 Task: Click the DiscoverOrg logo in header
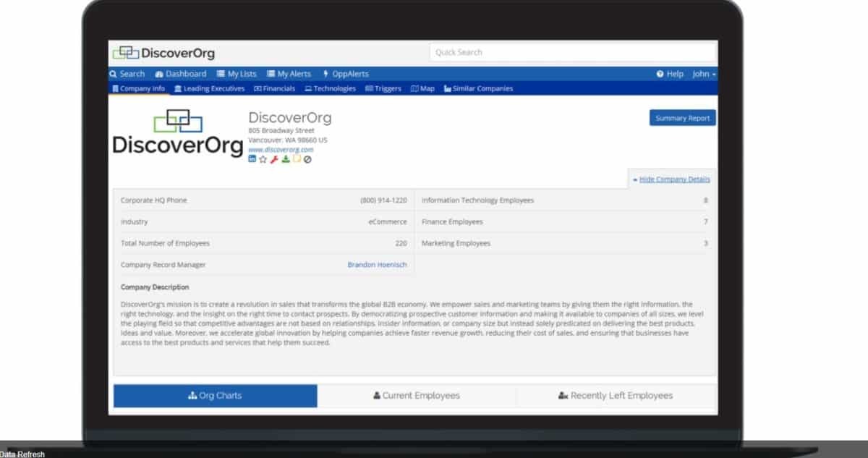click(x=163, y=53)
